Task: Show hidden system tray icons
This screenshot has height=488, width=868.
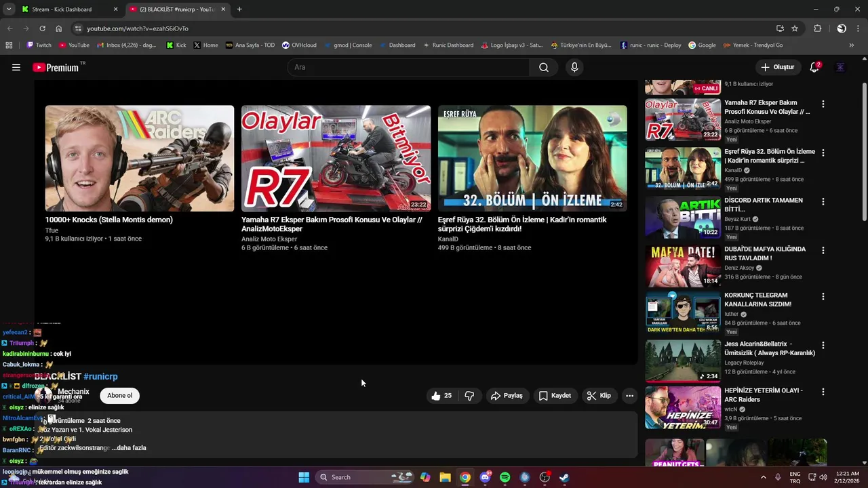Action: click(763, 477)
